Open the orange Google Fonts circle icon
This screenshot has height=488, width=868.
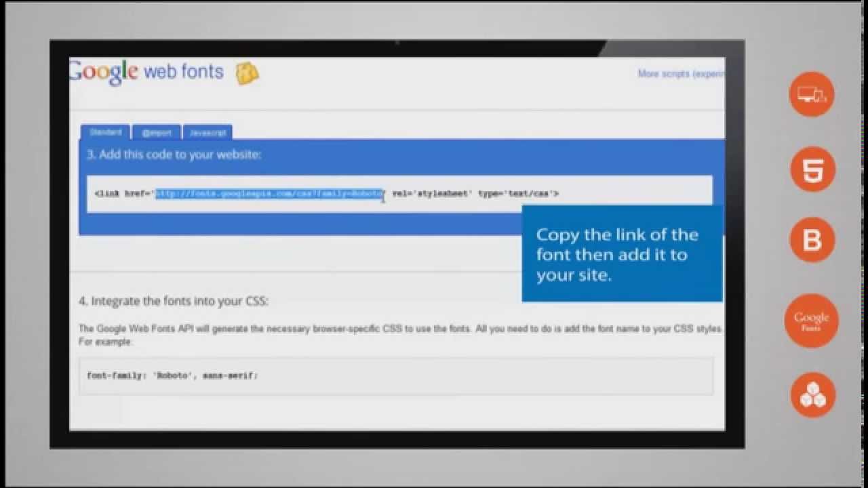(x=812, y=321)
